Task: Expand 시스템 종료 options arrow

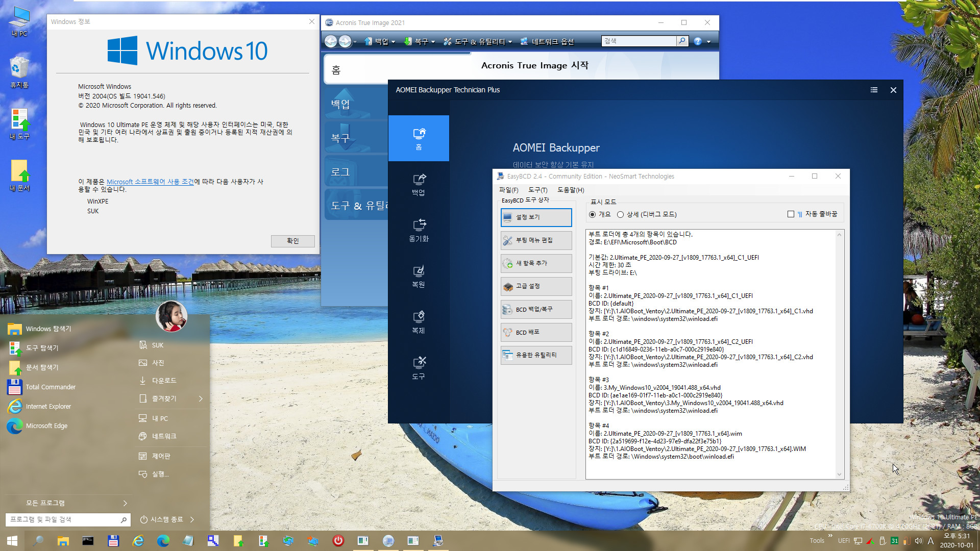Action: (192, 519)
